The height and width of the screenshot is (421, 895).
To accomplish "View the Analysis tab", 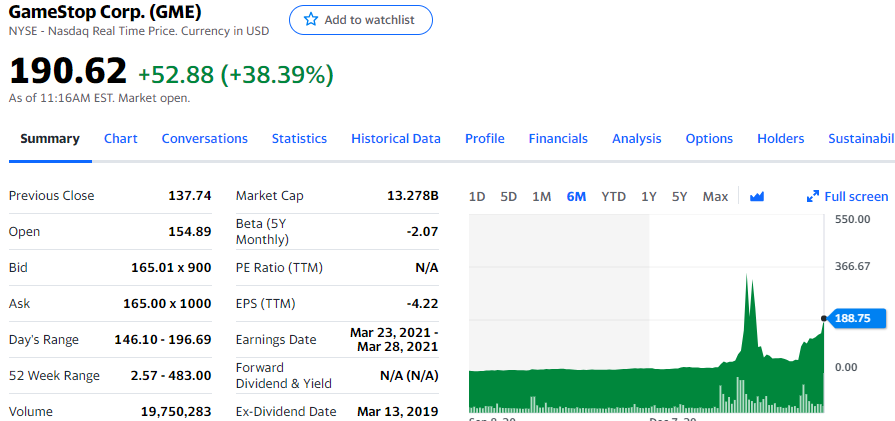I will click(636, 139).
